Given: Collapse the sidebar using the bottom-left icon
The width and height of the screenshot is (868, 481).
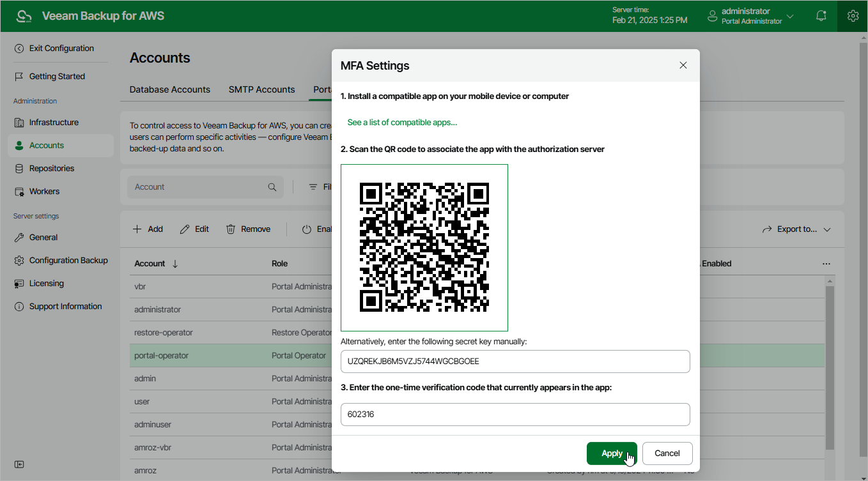Looking at the screenshot, I should (x=19, y=464).
